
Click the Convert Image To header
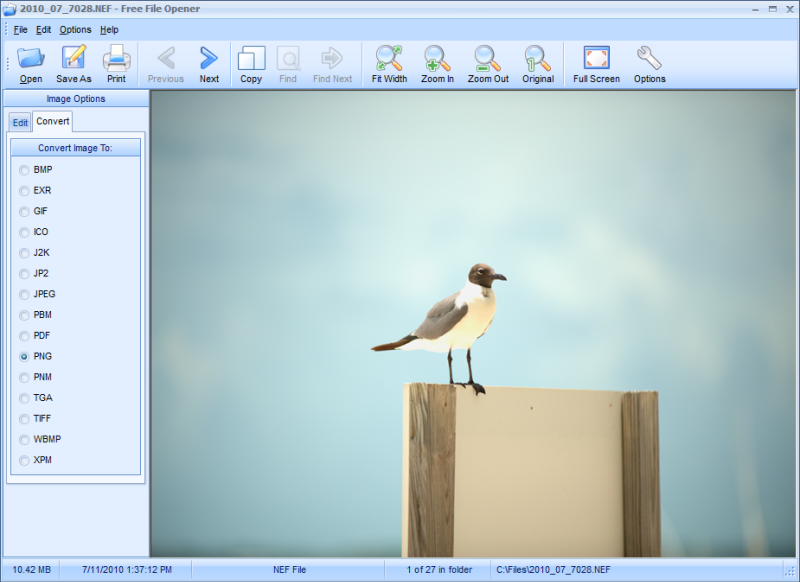pos(76,148)
